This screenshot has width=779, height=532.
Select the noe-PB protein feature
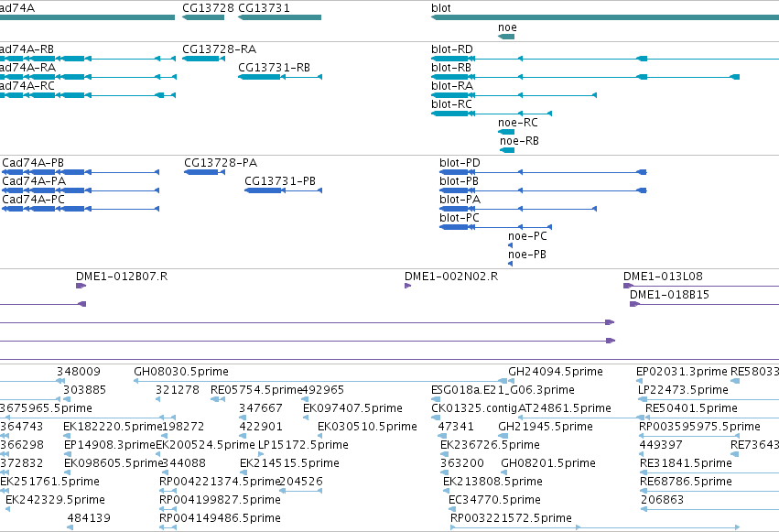[510, 264]
